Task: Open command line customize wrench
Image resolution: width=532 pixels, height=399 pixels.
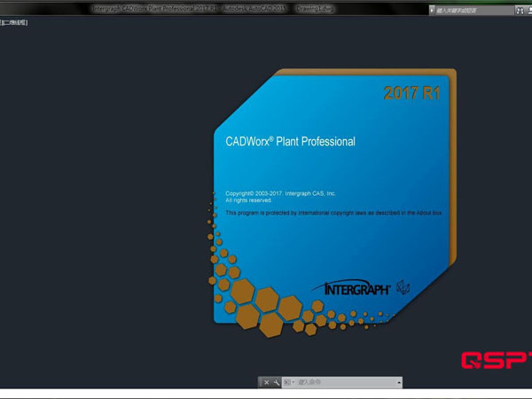Action: tap(276, 382)
